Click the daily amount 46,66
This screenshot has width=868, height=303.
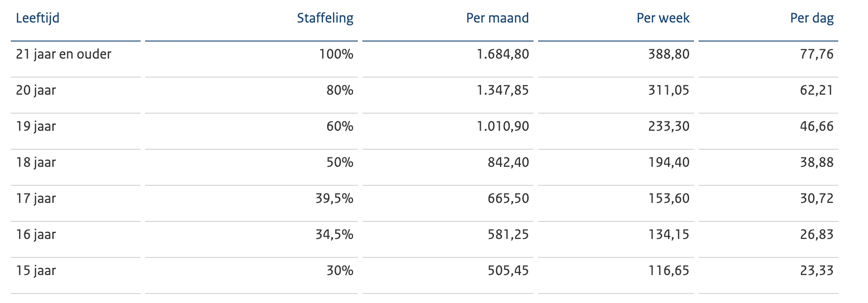point(817,126)
